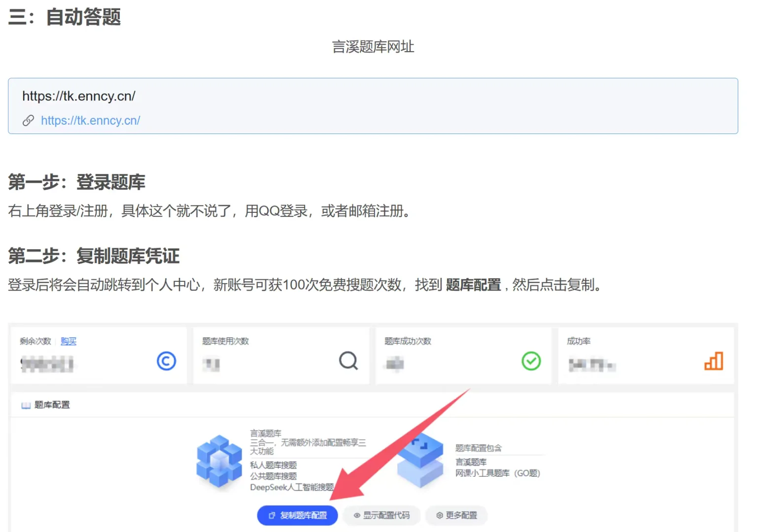Viewport: 757px width, 532px height.
Task: Open the 更多配置 options
Action: [456, 515]
